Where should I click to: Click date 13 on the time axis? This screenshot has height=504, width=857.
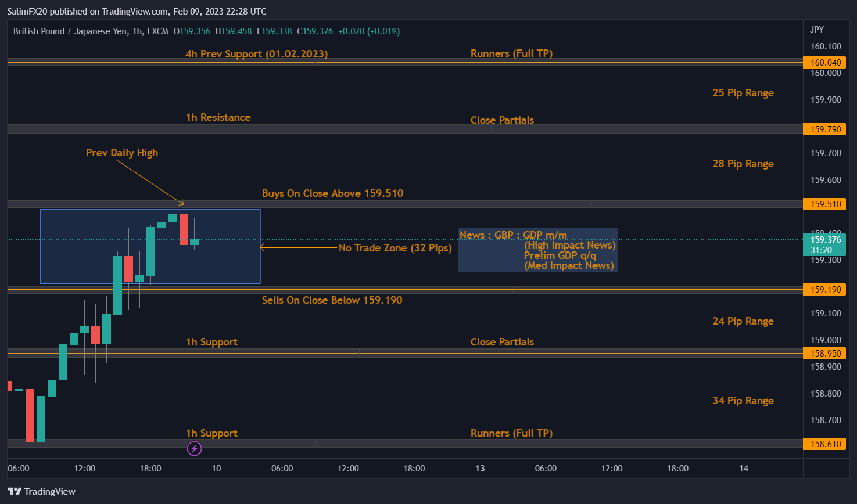(480, 469)
